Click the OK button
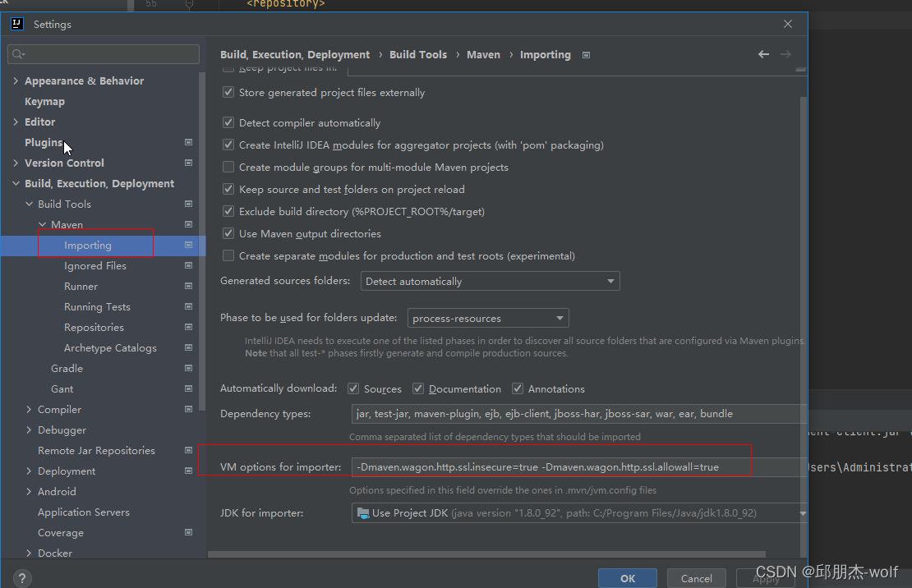Screen dimensions: 912x588 click(627, 577)
